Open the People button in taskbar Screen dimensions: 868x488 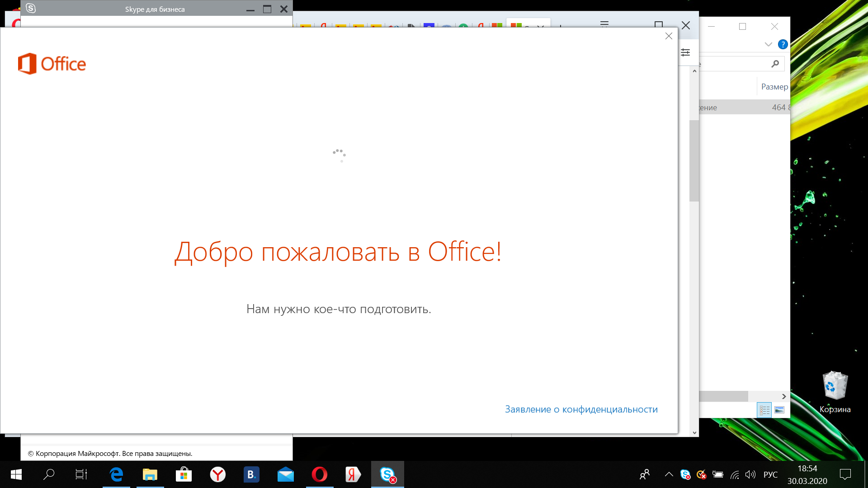coord(645,474)
